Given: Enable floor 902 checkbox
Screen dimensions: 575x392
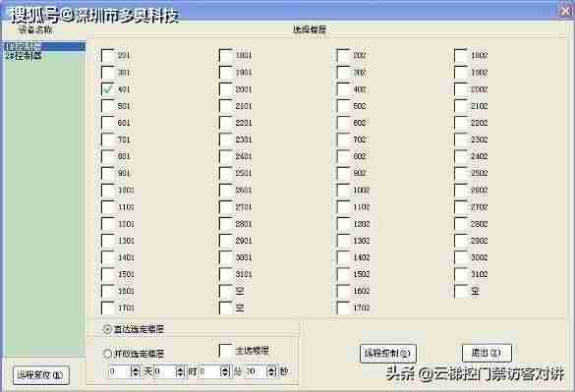Looking at the screenshot, I should [x=343, y=174].
